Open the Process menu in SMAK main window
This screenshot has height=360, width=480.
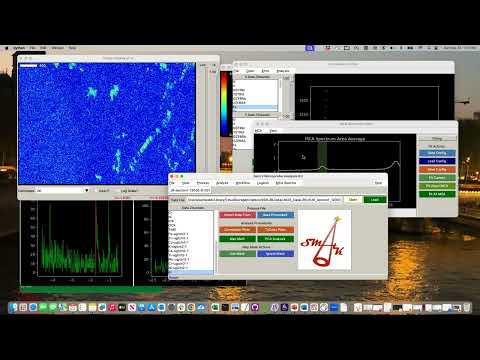[203, 183]
